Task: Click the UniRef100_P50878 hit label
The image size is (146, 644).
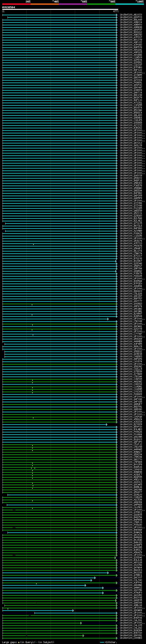Action: pos(131,246)
